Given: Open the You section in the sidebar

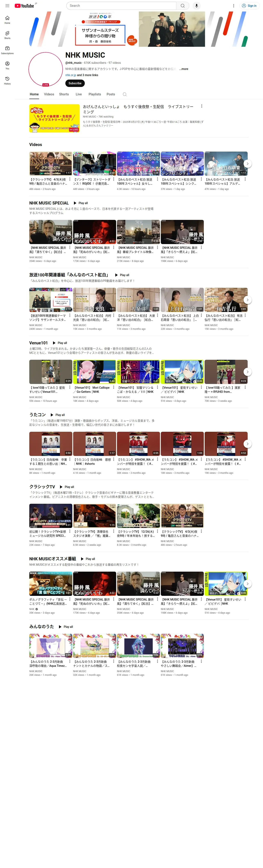Looking at the screenshot, I should [x=7, y=65].
